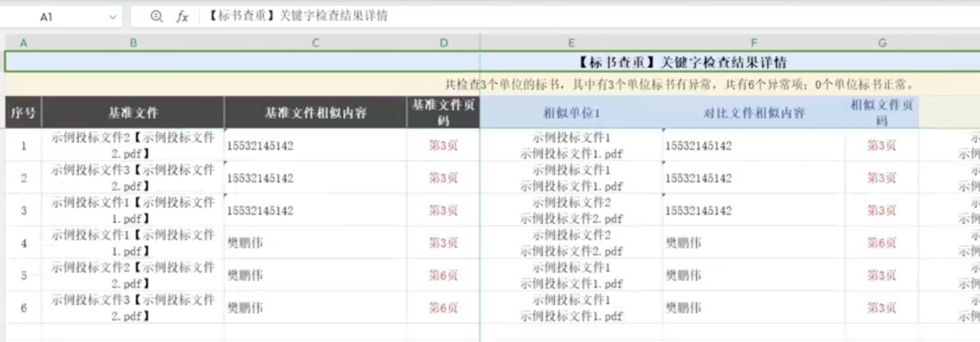Click the 序号 header cell
This screenshot has width=980, height=342.
click(x=23, y=113)
